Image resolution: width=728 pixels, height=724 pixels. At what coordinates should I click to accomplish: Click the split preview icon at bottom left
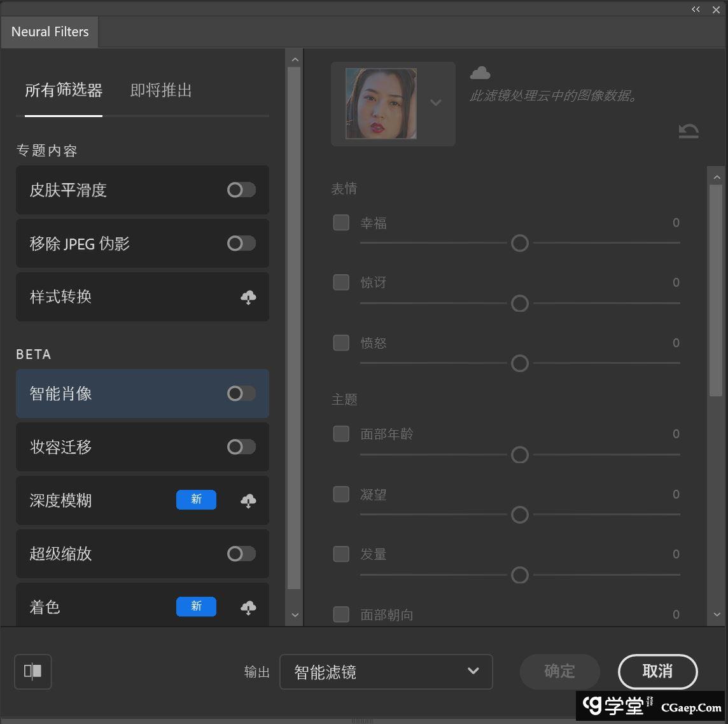pos(32,672)
